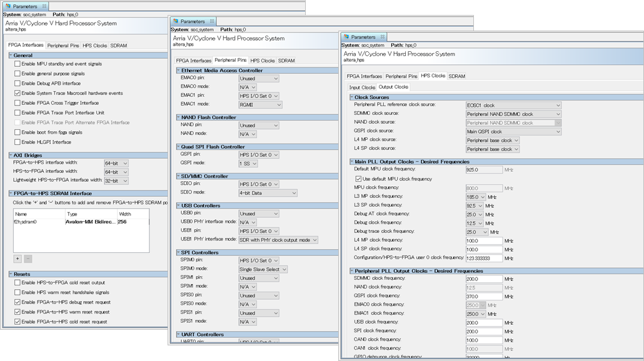Select the FPGA Interfaces tab
Screen dimensions: 644x361
[x=25, y=44]
